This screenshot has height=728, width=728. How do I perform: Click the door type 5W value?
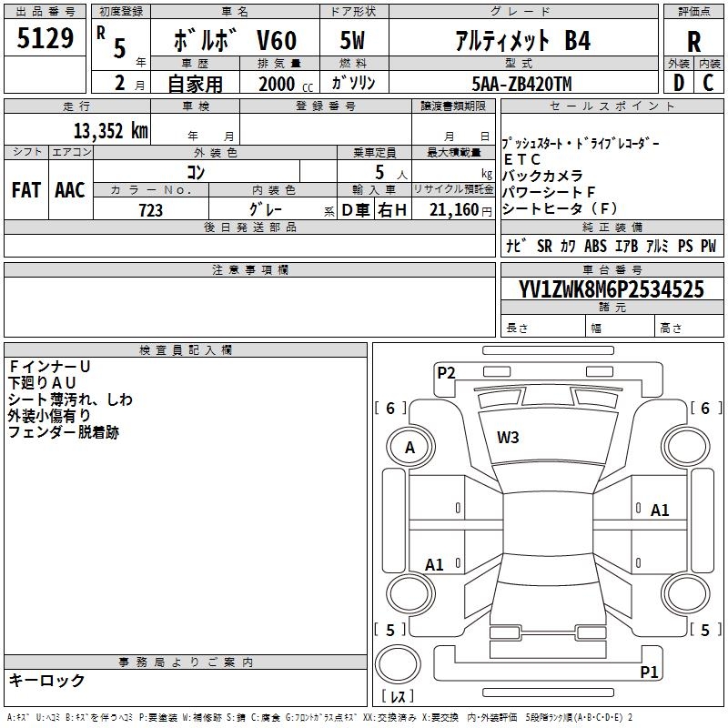coord(352,40)
